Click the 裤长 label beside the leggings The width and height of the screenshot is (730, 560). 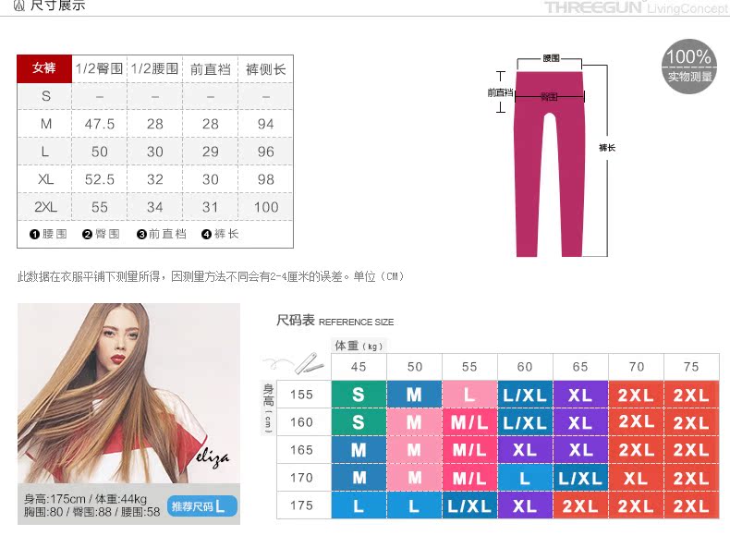607,148
